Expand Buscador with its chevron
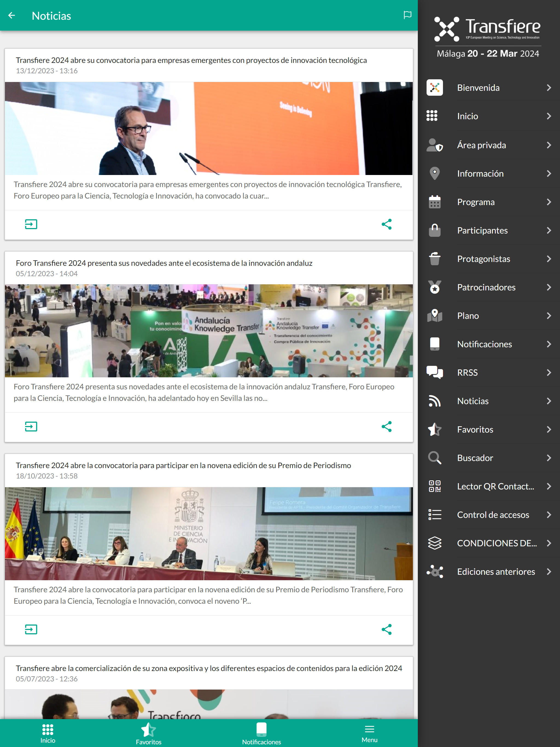This screenshot has width=560, height=747. tap(549, 458)
